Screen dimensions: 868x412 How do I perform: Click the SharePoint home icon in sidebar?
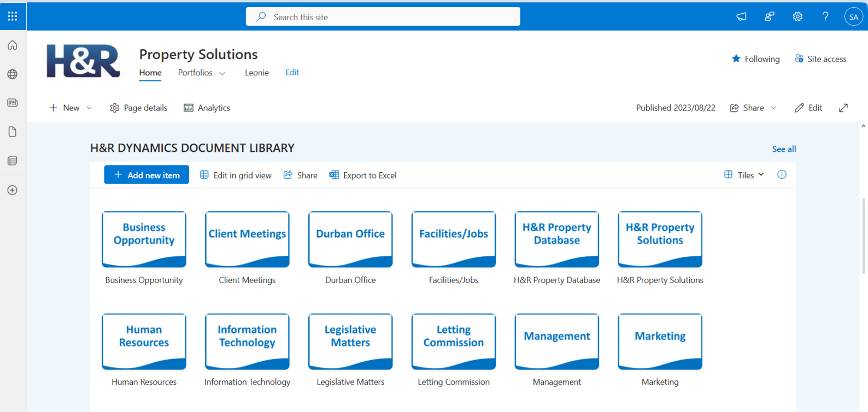coord(13,45)
